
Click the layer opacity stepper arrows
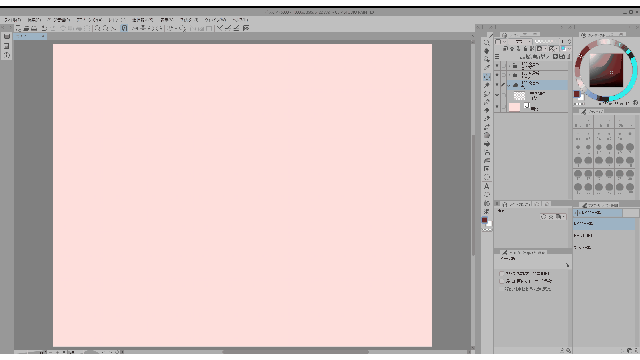(569, 42)
